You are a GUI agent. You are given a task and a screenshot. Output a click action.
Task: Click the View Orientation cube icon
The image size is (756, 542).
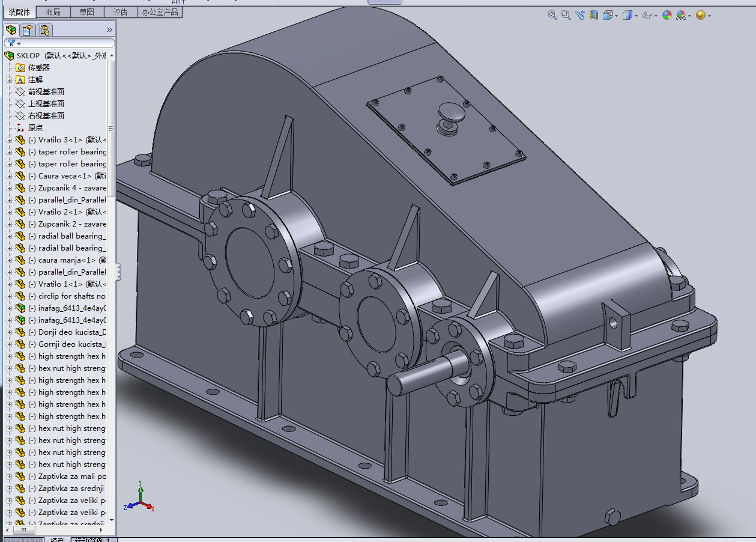pyautogui.click(x=608, y=15)
